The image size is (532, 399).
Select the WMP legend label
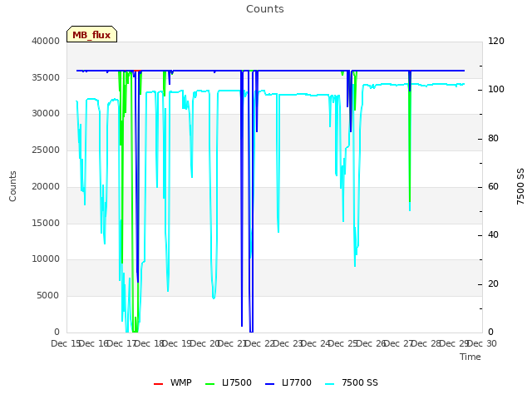coord(181,382)
